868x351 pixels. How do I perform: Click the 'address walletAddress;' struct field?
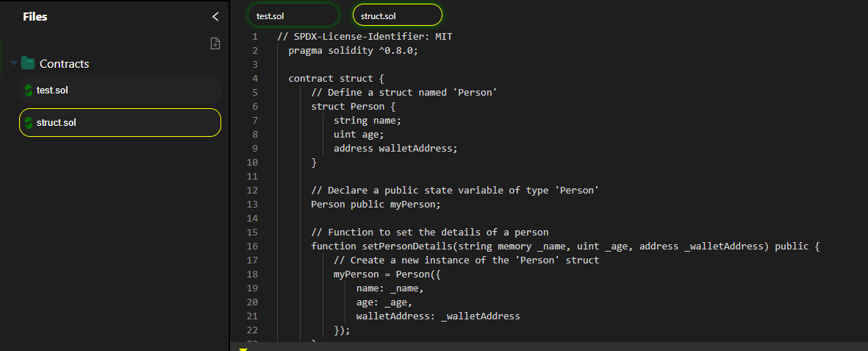tap(395, 148)
